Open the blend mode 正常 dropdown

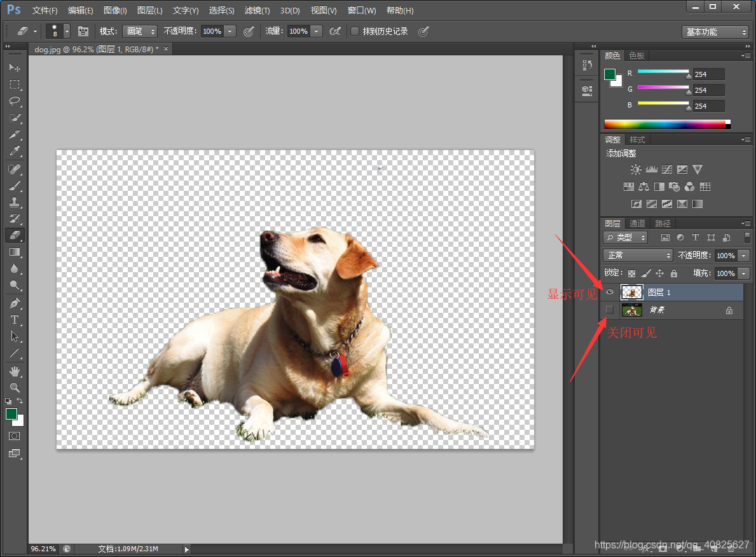637,255
